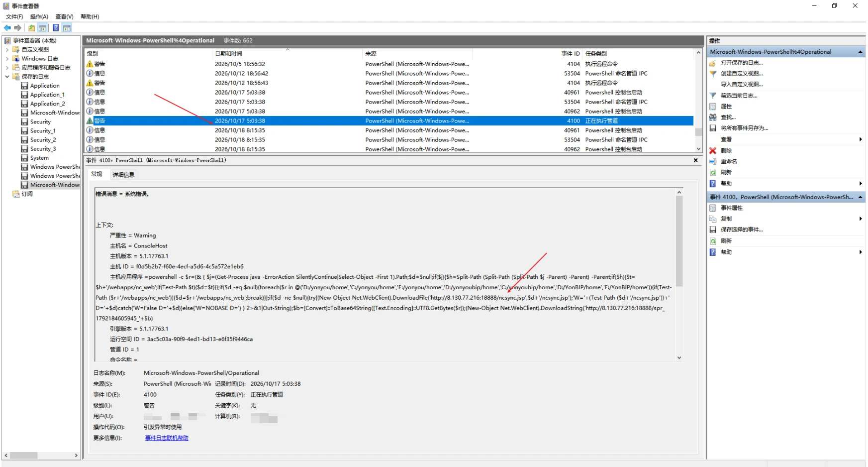Click the Up one level toolbar icon
Image resolution: width=868 pixels, height=467 pixels.
(x=32, y=28)
